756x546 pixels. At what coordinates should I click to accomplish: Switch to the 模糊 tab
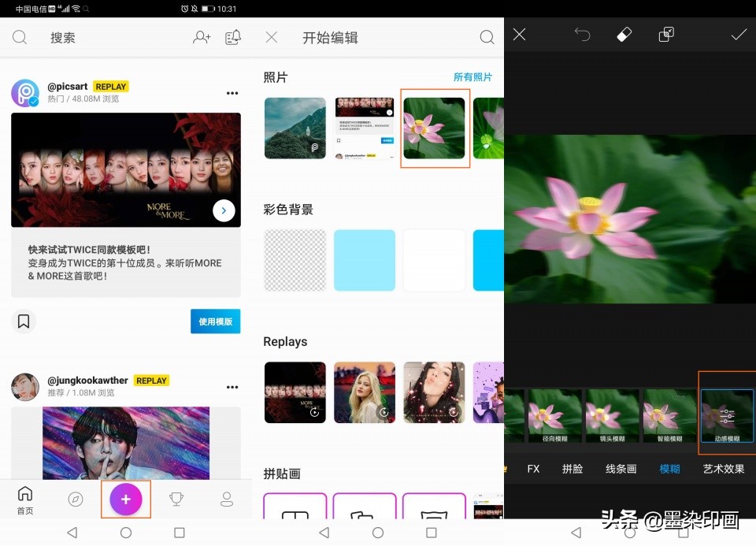[x=669, y=469]
